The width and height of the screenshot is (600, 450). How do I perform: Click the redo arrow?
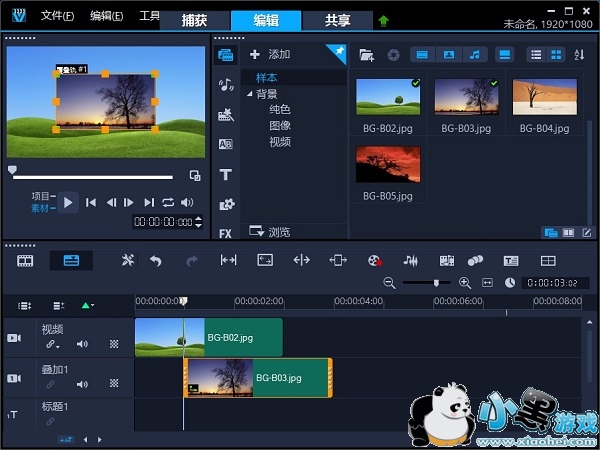pos(192,261)
